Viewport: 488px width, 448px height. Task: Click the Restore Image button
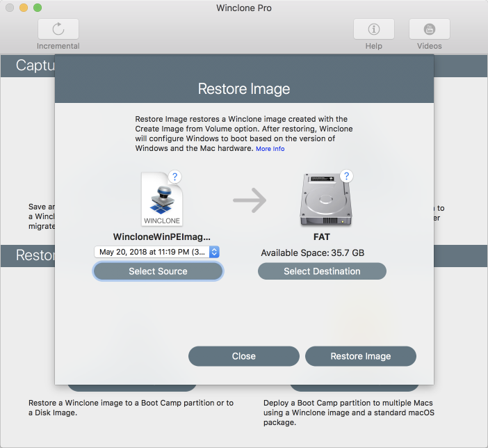(x=361, y=356)
